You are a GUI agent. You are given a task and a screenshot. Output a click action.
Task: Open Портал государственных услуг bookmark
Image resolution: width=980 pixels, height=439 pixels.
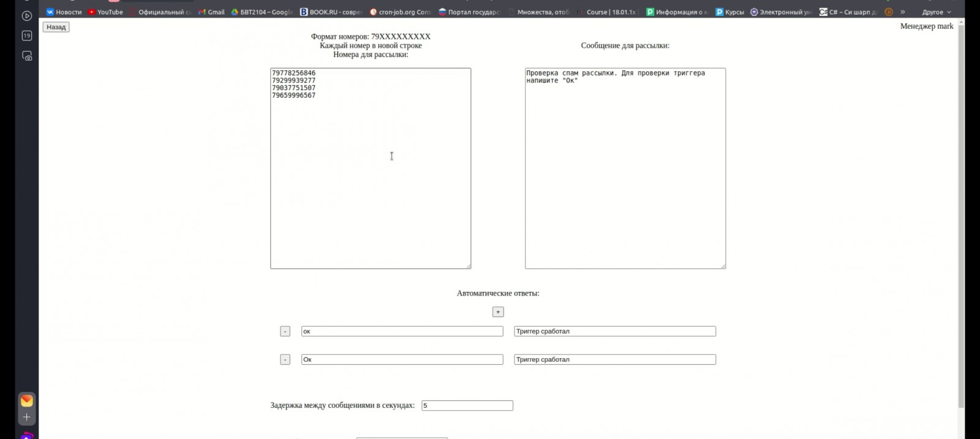click(469, 12)
